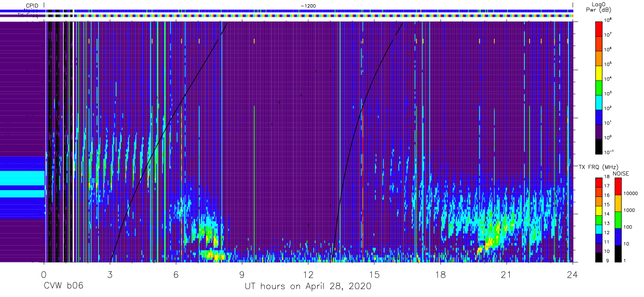Click the 21 hour tick label on the time axis
The width and height of the screenshot is (644, 297).
507,274
